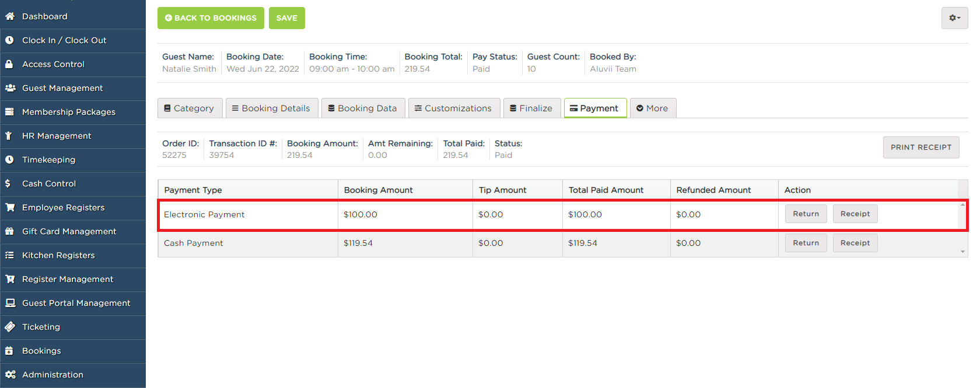Click the Employee Registers cart icon

pyautogui.click(x=10, y=207)
